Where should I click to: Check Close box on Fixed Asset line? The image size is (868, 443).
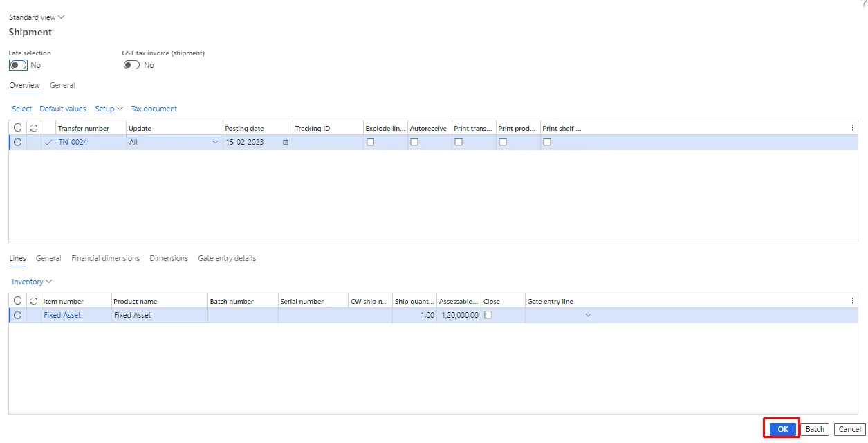[488, 315]
